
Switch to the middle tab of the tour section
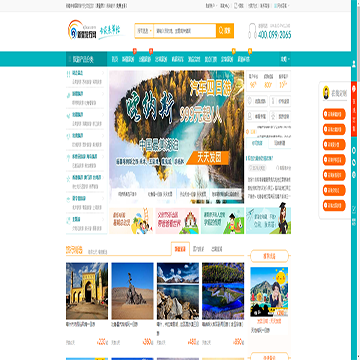click(199, 249)
